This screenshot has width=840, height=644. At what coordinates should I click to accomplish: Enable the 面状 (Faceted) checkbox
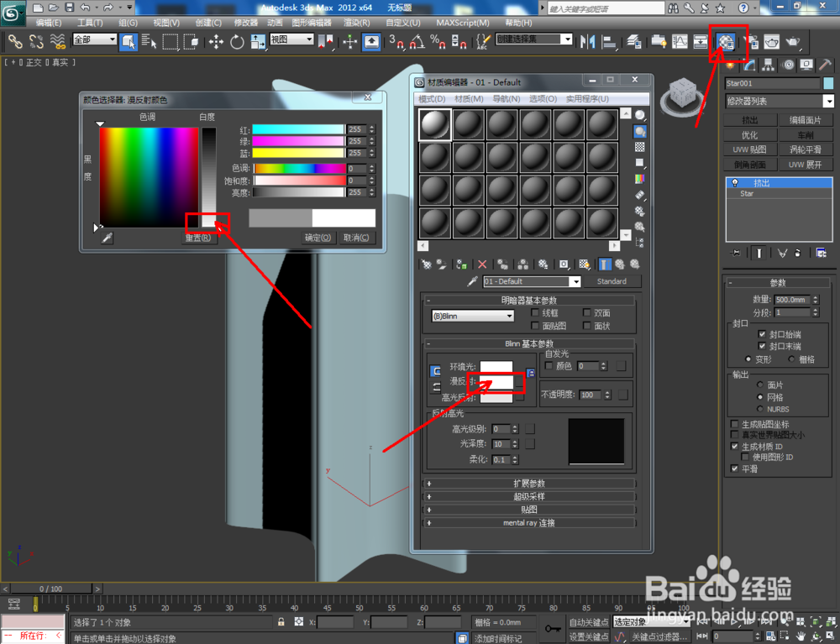[x=586, y=326]
